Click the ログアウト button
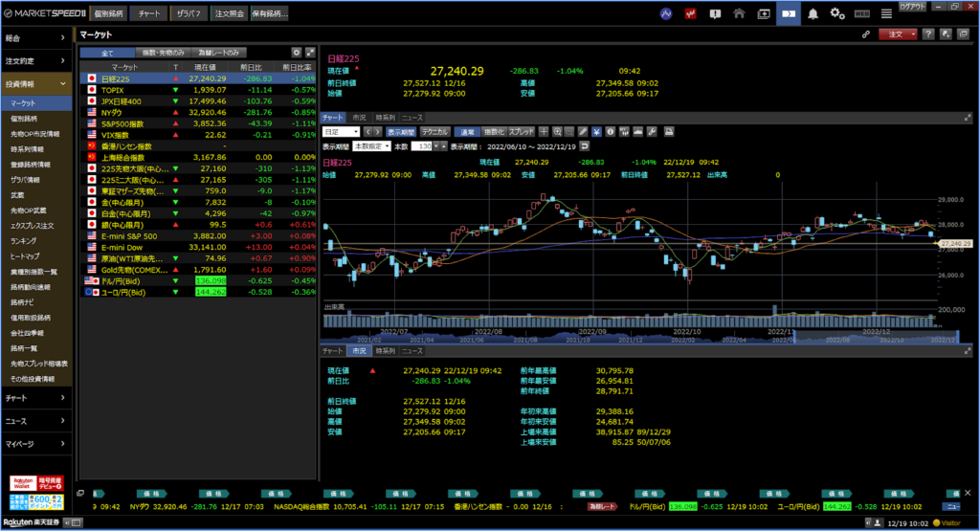The width and height of the screenshot is (980, 531). point(912,7)
